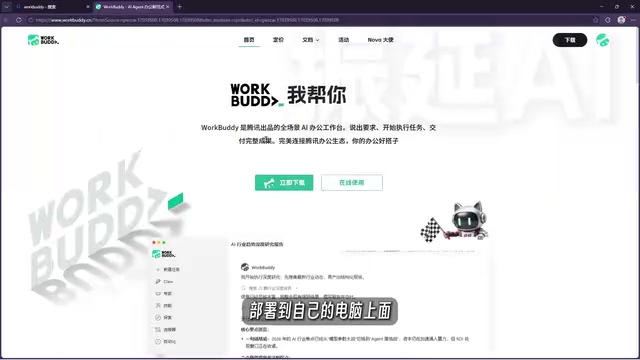Select the 'WorkBuddy - AI Agent' browser tab
The image size is (640, 360).
coord(134,7)
